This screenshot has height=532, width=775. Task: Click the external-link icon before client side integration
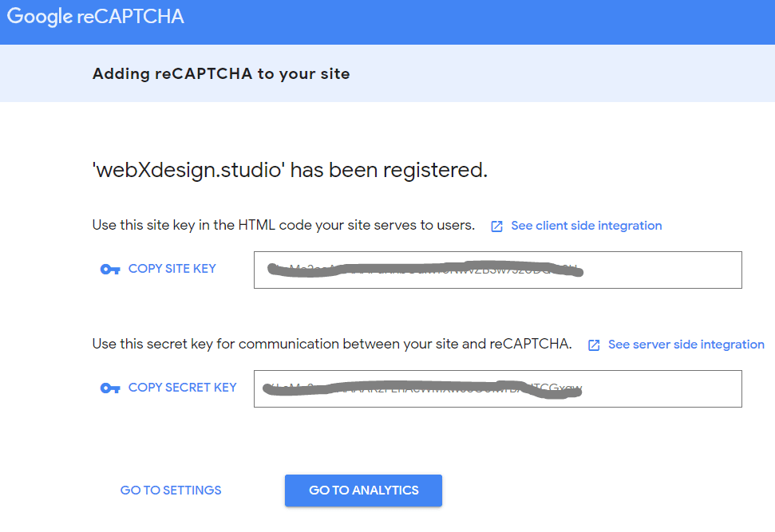(496, 227)
